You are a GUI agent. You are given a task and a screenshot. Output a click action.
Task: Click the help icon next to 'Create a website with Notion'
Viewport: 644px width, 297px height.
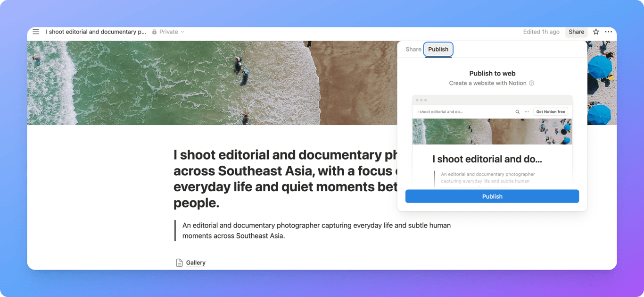pos(532,83)
